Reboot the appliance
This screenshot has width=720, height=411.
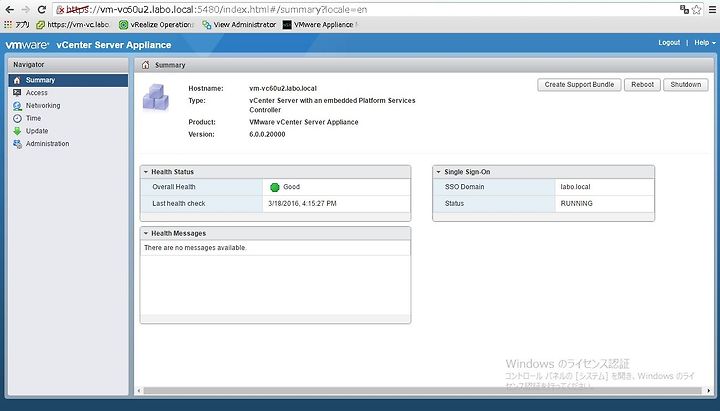tap(642, 84)
